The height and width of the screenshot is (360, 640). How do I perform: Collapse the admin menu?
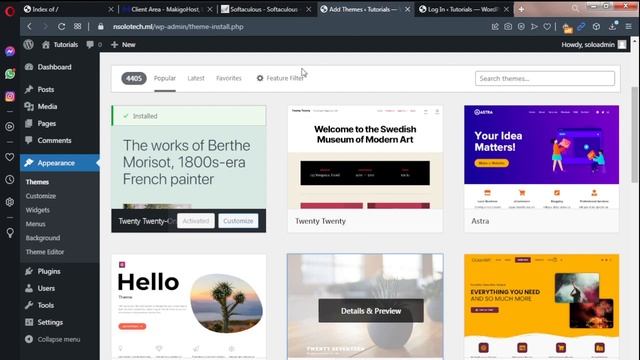(53, 340)
